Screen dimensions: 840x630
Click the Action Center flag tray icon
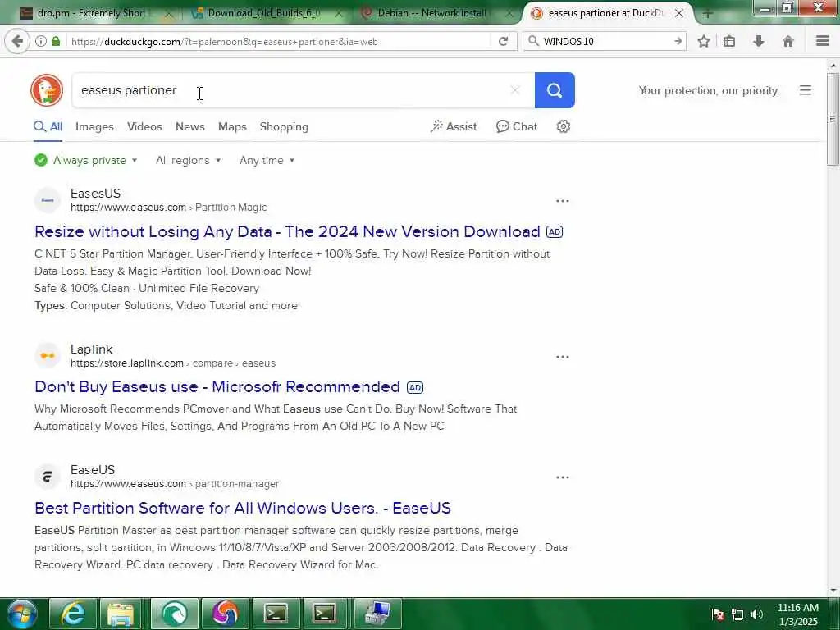click(x=718, y=614)
